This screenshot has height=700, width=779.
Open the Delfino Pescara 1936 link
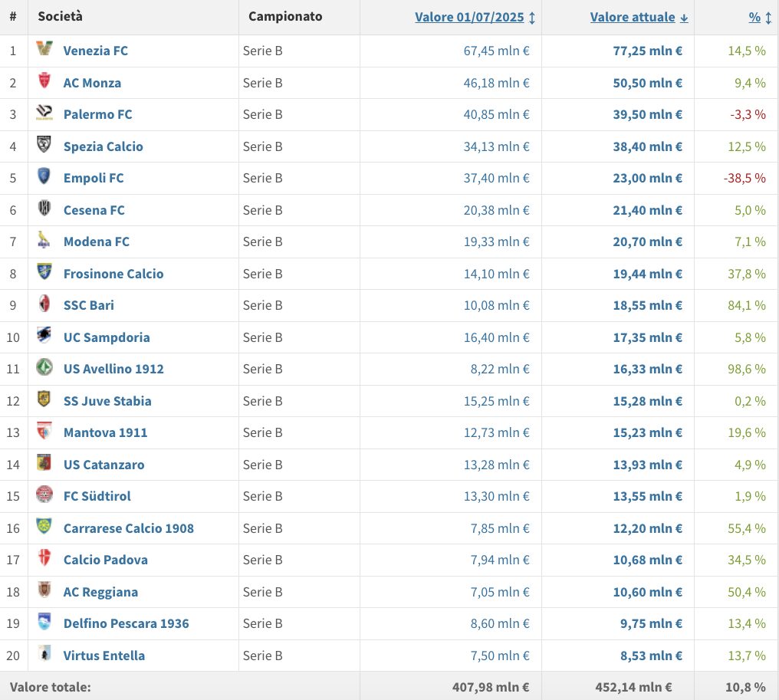point(127,623)
